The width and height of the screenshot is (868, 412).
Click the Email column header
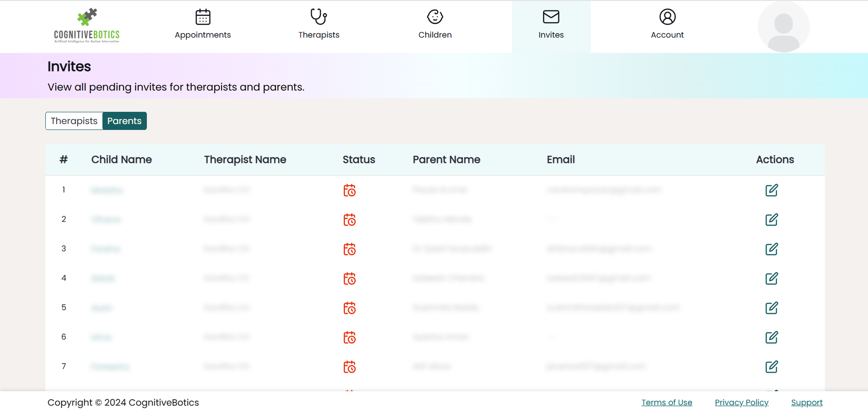[x=561, y=159]
